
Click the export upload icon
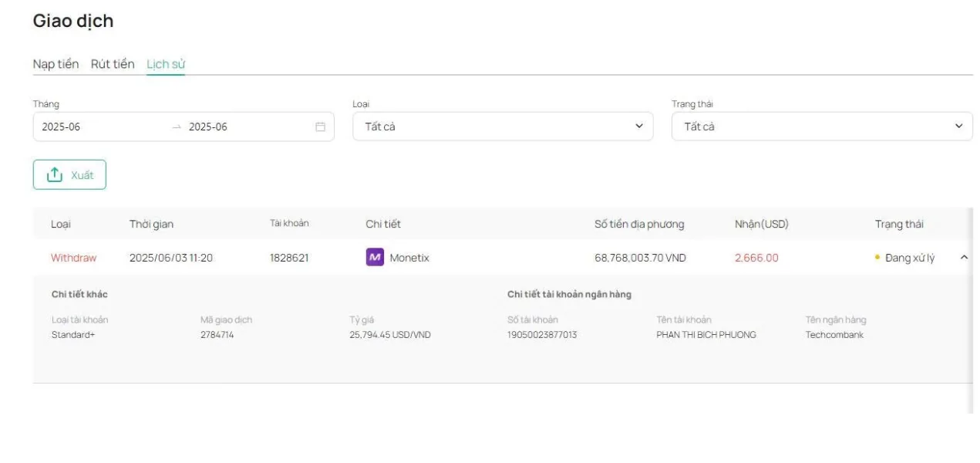pos(55,175)
